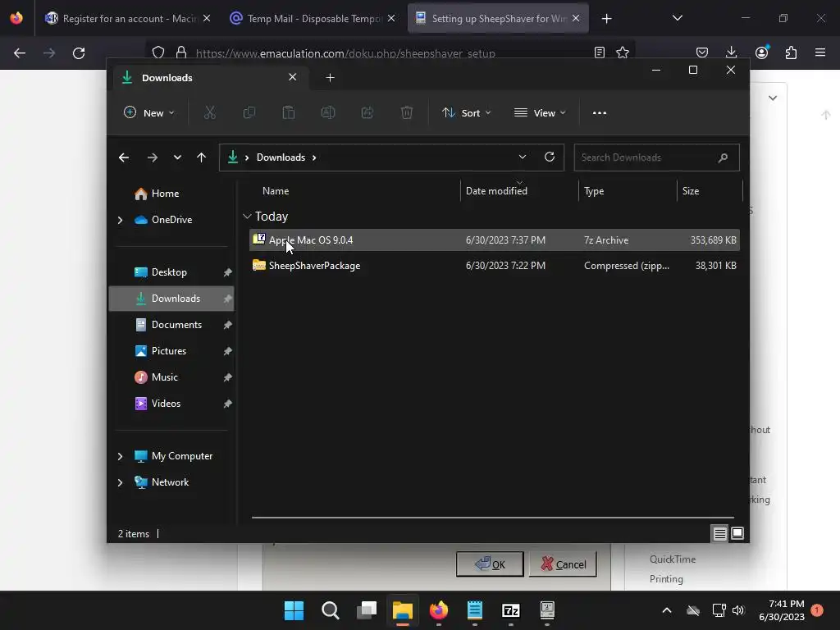This screenshot has width=840, height=630.
Task: List all Firefox tabs dropdown
Action: click(677, 18)
